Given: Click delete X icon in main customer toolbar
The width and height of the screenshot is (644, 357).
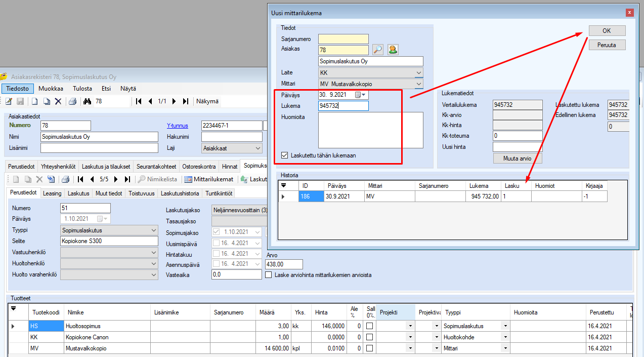Looking at the screenshot, I should tap(58, 101).
